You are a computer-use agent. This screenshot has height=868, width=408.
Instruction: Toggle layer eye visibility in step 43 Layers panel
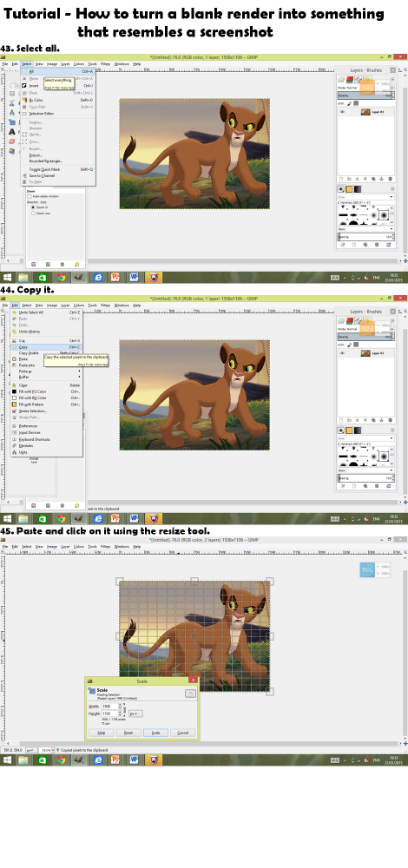click(x=342, y=112)
